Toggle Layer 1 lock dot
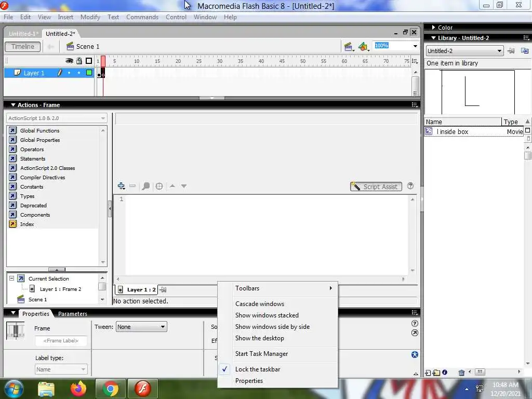The height and width of the screenshot is (399, 532). [x=79, y=73]
